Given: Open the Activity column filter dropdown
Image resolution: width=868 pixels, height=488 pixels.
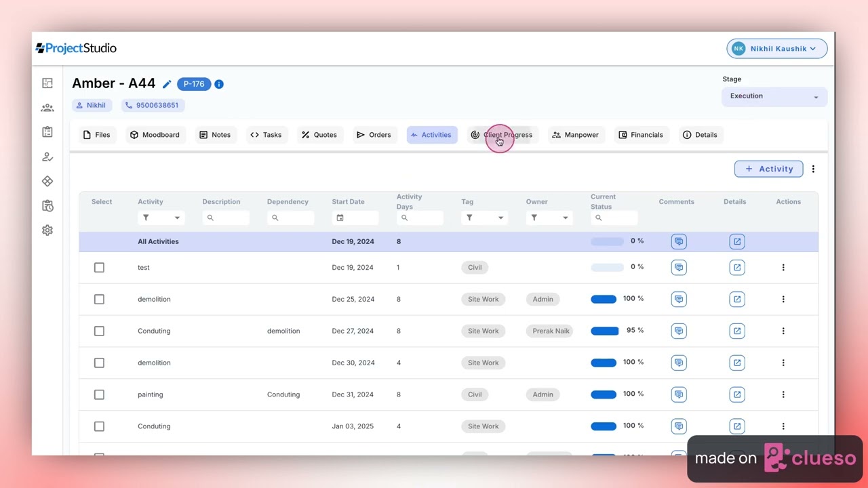Looking at the screenshot, I should point(161,218).
